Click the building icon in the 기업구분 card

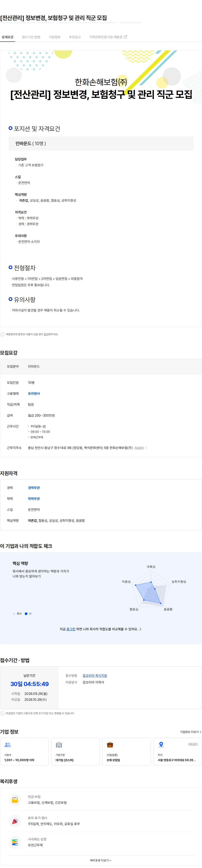(59, 745)
